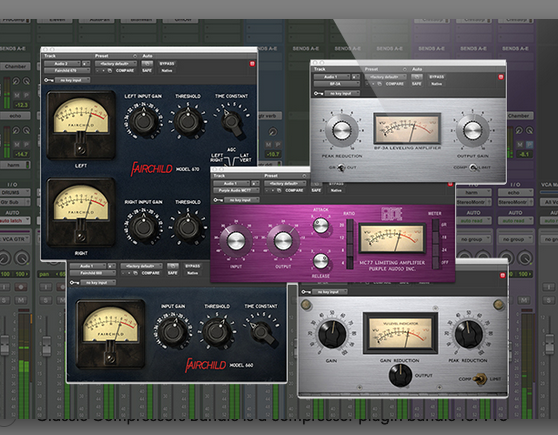Click the OUTPUT knob on bottom-right plugin
558x435 pixels.
click(x=400, y=376)
